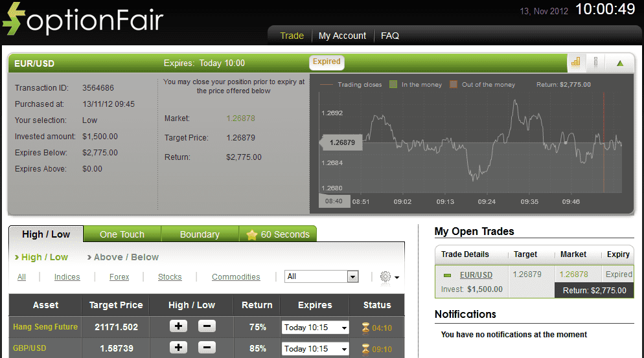Image resolution: width=644 pixels, height=358 pixels.
Task: Click the Low minus button for Hang Seng Future
Action: coord(206,326)
